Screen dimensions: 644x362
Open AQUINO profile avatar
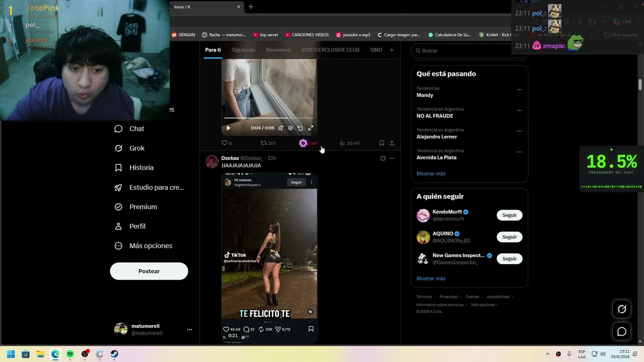point(423,237)
